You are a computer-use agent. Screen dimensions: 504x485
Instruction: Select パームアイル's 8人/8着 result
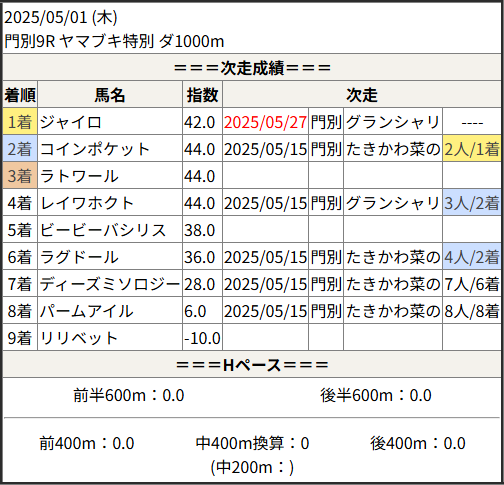click(x=472, y=311)
